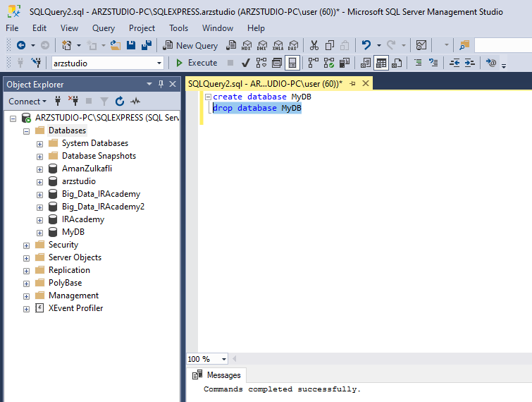This screenshot has width=532, height=402.
Task: Click the New Query button
Action: point(190,45)
